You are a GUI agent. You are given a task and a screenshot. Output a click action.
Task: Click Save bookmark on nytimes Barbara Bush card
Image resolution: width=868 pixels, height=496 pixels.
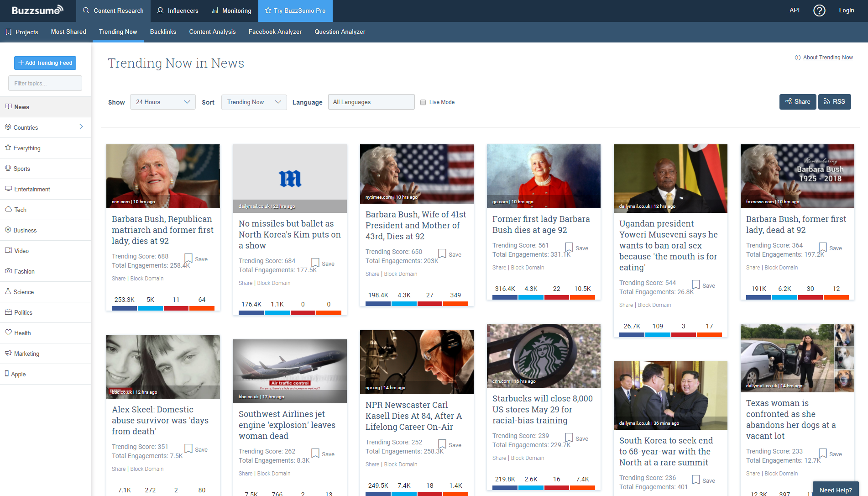[442, 254]
